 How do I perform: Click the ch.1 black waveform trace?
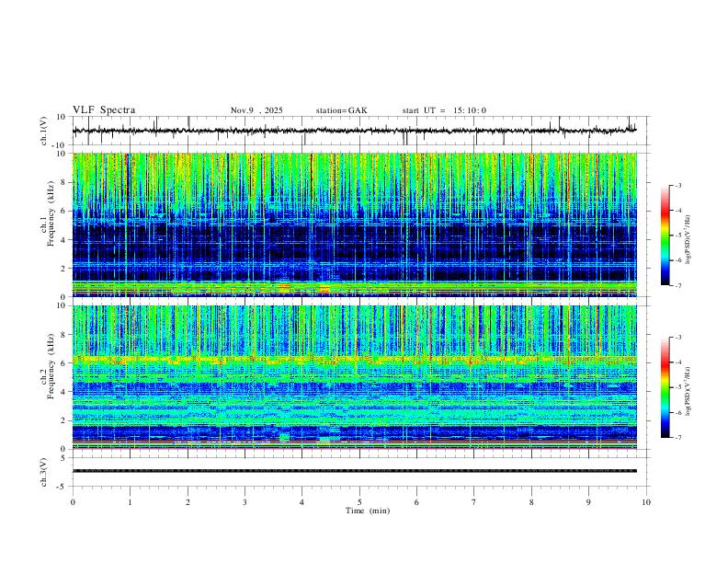pyautogui.click(x=354, y=131)
